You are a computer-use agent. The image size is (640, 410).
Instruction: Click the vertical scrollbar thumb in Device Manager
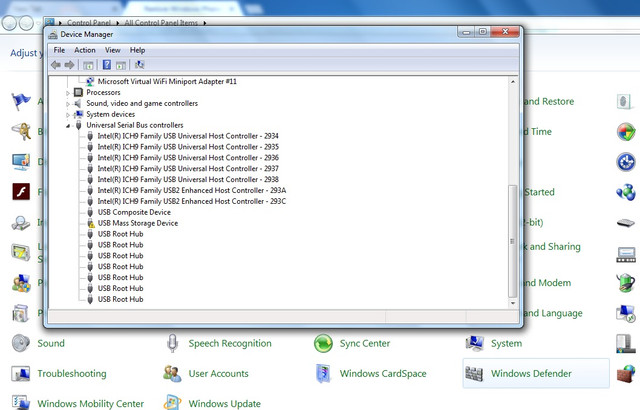[x=513, y=241]
